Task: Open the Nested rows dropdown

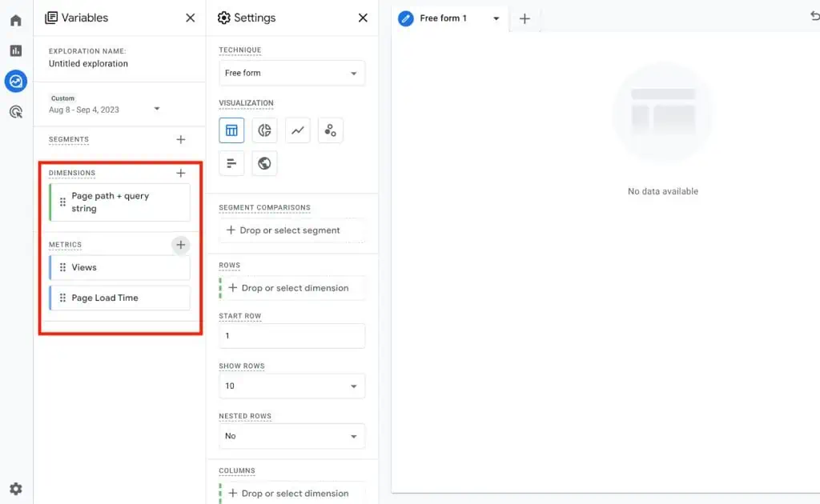Action: pos(291,436)
